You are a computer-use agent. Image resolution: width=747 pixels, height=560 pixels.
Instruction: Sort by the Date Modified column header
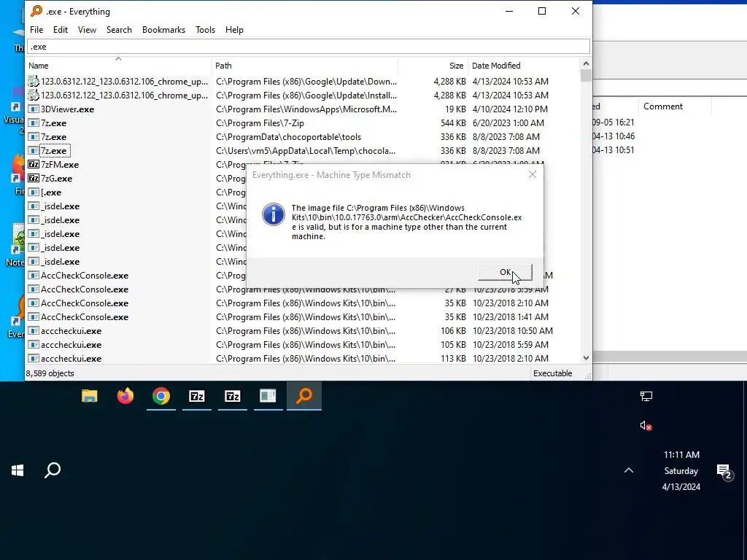point(524,66)
